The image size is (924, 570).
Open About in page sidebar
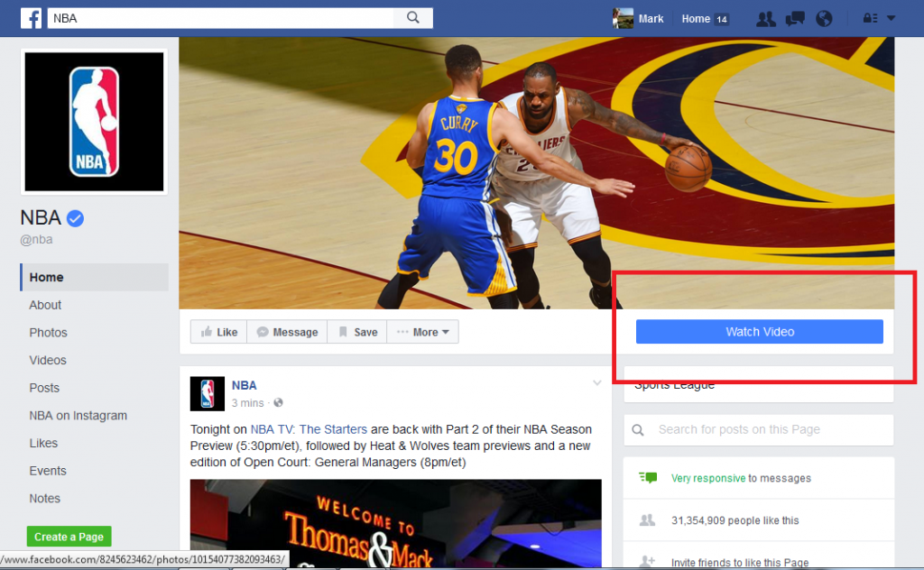click(x=45, y=305)
